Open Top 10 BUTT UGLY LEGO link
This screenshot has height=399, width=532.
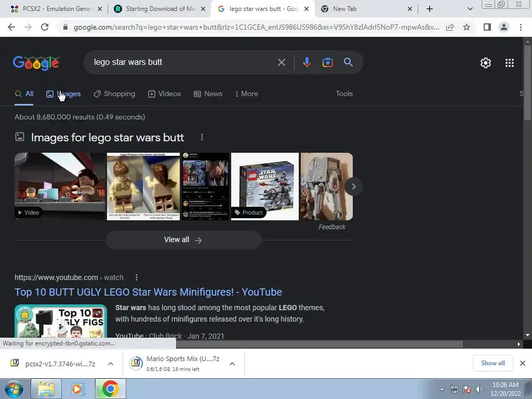[148, 292]
